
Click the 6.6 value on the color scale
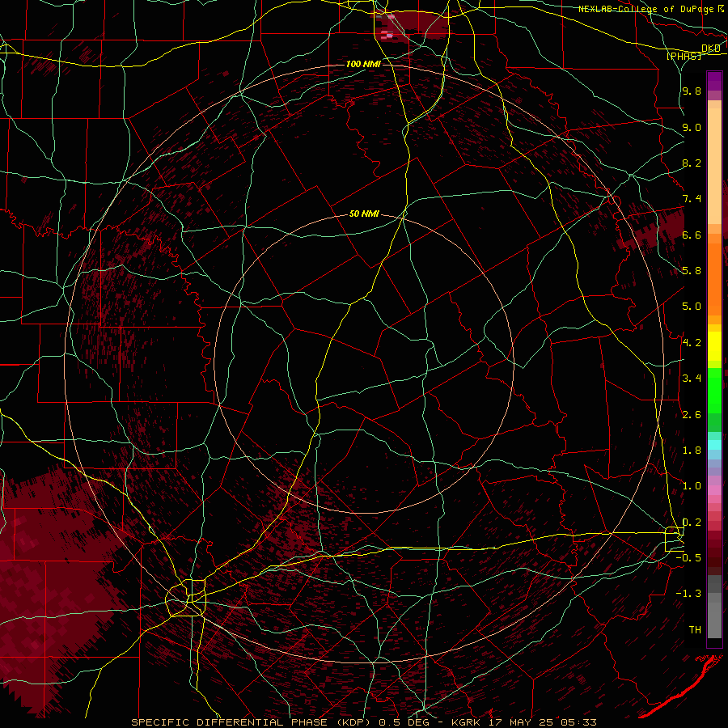(692, 235)
